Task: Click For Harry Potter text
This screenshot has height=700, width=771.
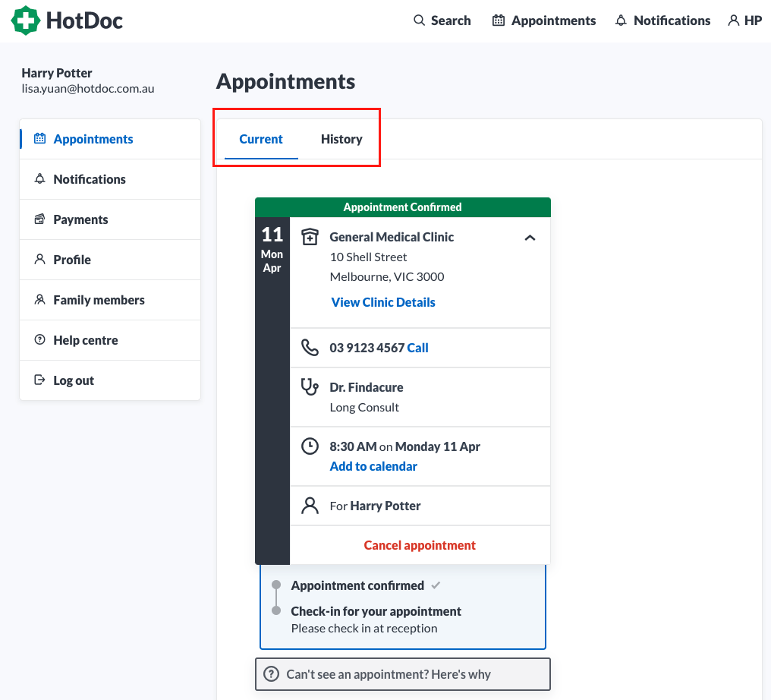Action: (x=375, y=506)
